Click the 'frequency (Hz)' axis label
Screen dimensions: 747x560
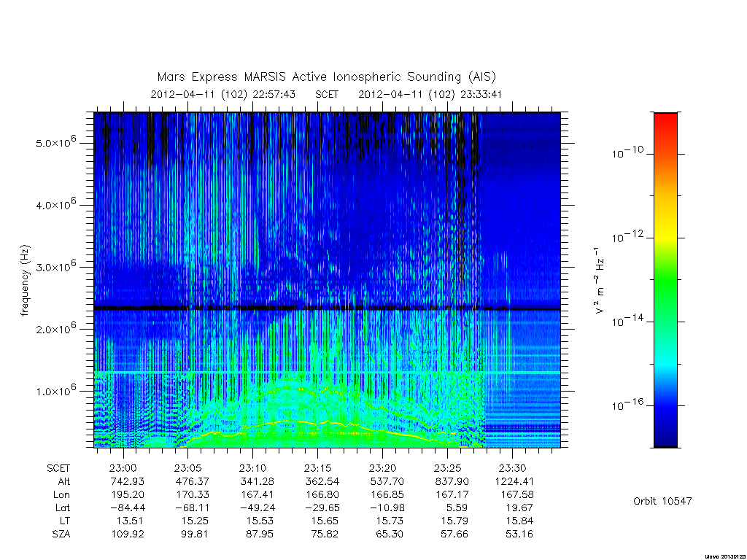coord(26,280)
